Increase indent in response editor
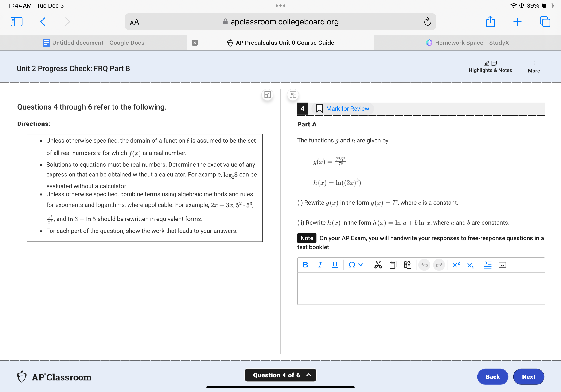Viewport: 561px width, 392px height. [487, 265]
